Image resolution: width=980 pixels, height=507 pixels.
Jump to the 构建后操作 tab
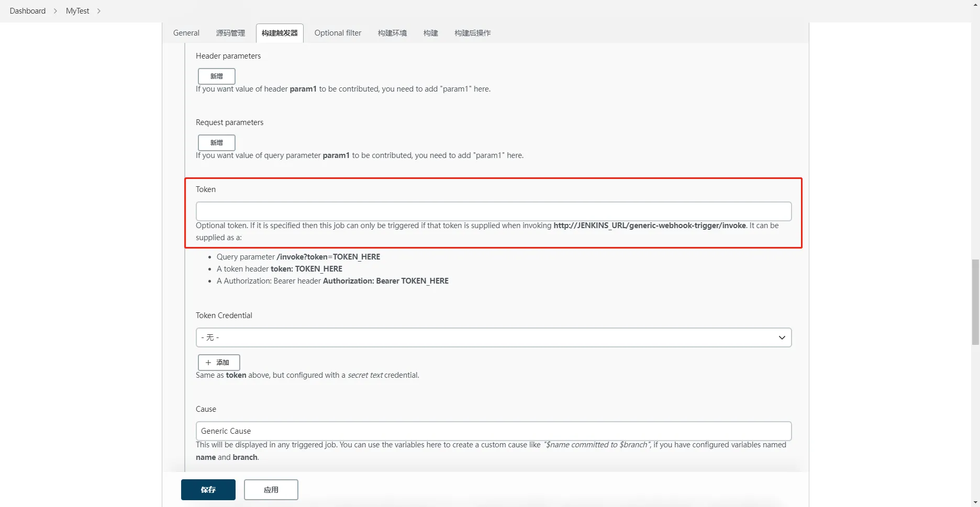472,33
